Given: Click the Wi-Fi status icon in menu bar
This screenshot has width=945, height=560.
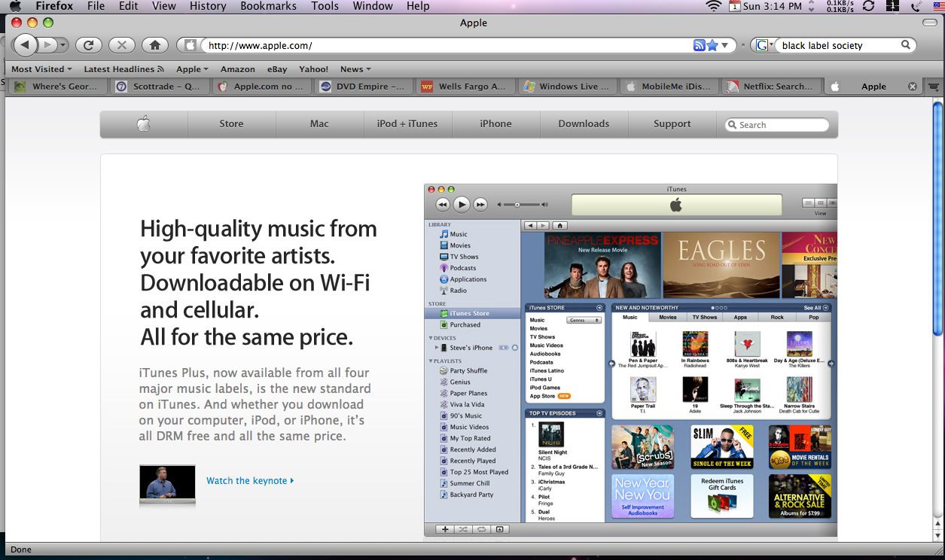Looking at the screenshot, I should pyautogui.click(x=713, y=6).
